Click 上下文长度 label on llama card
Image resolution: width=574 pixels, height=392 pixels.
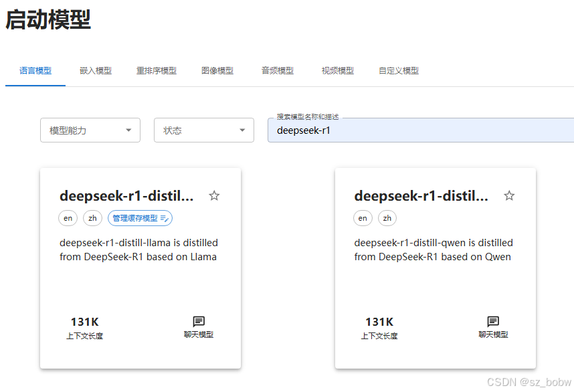click(x=84, y=336)
